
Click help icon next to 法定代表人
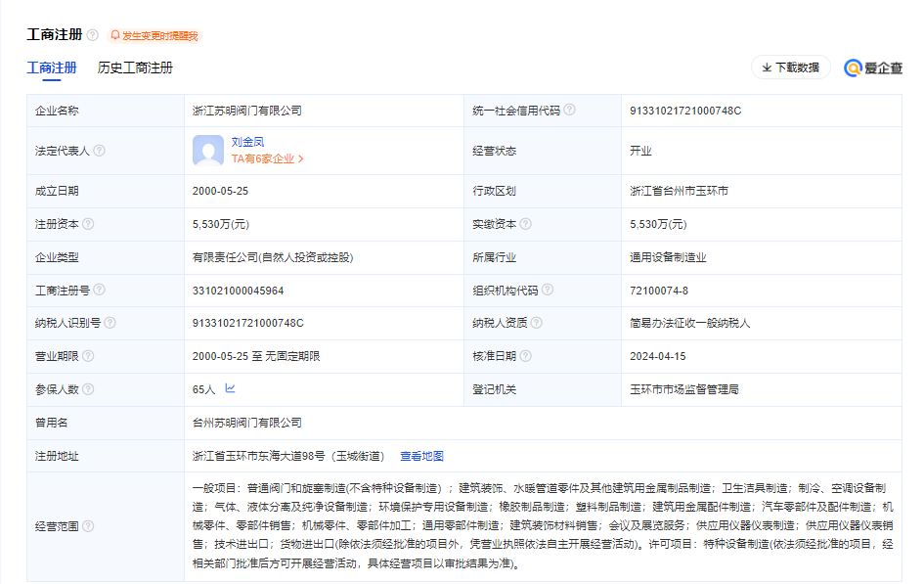tap(99, 151)
